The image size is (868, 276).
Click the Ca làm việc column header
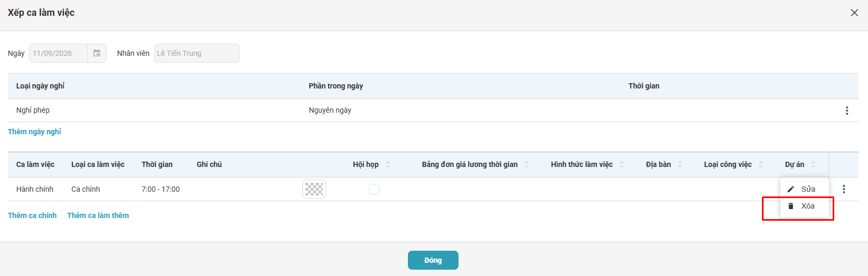[x=35, y=164]
